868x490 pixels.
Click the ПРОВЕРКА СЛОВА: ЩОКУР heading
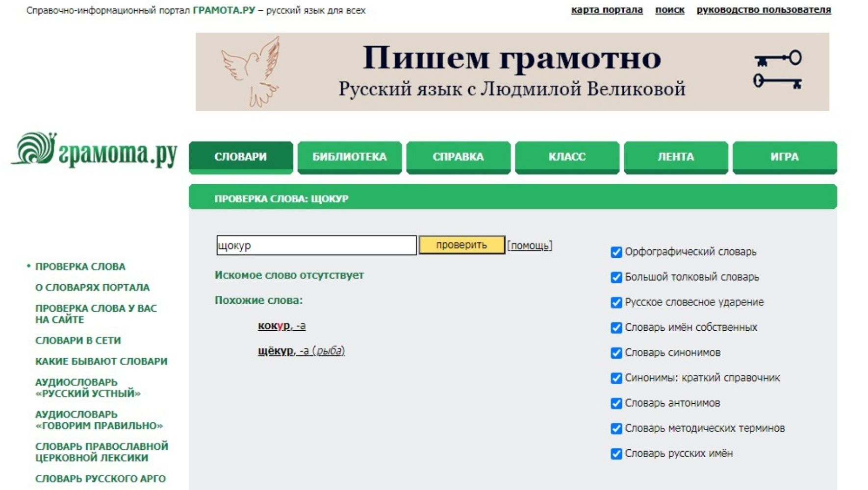tap(281, 199)
